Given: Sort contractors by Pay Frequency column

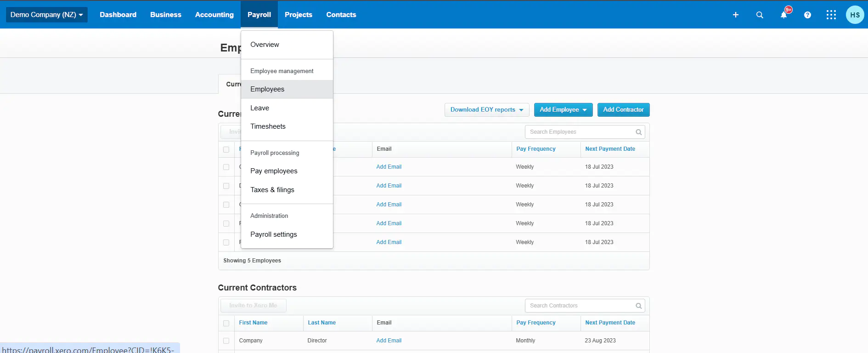Looking at the screenshot, I should pos(535,323).
